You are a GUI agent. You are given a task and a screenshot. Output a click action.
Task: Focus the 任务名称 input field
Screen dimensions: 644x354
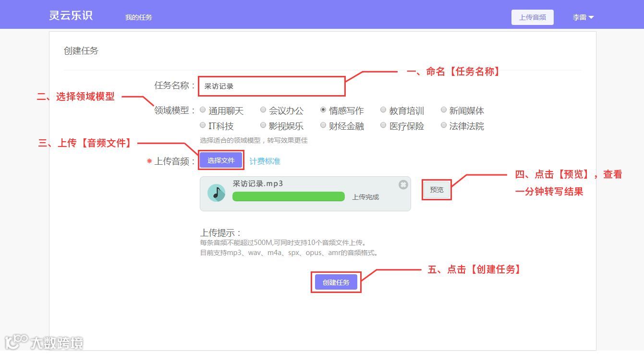coord(272,86)
